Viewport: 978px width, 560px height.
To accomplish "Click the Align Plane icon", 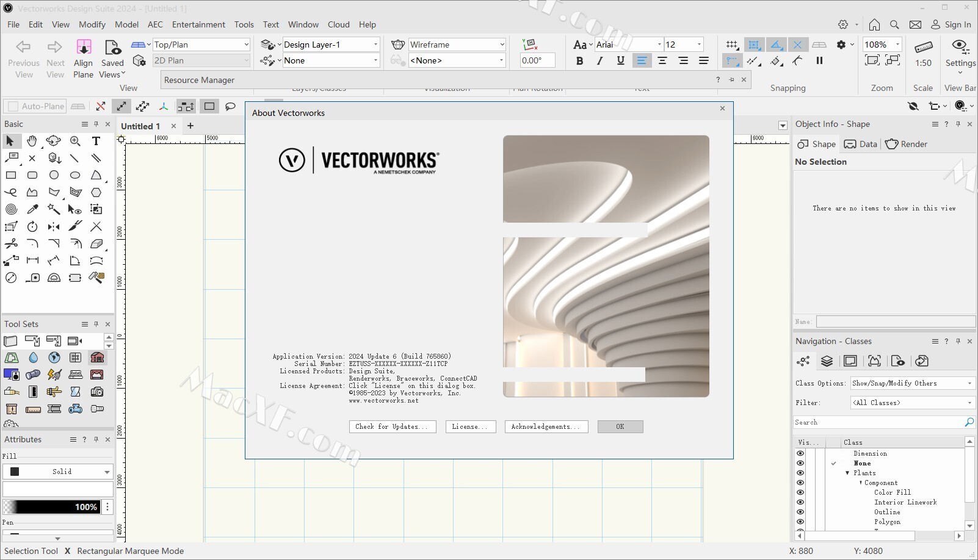I will [84, 47].
